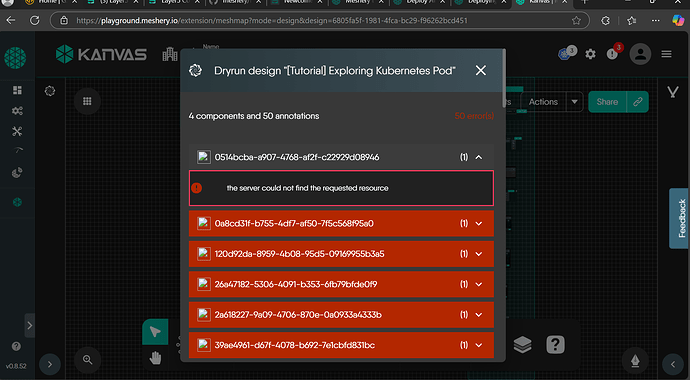
Task: Open the Actions dropdown arrow
Action: [x=574, y=102]
